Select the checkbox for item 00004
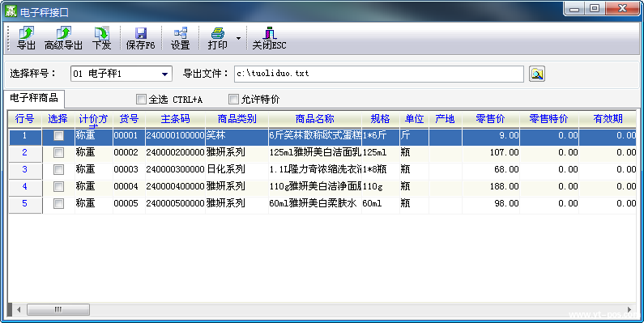 pos(59,187)
